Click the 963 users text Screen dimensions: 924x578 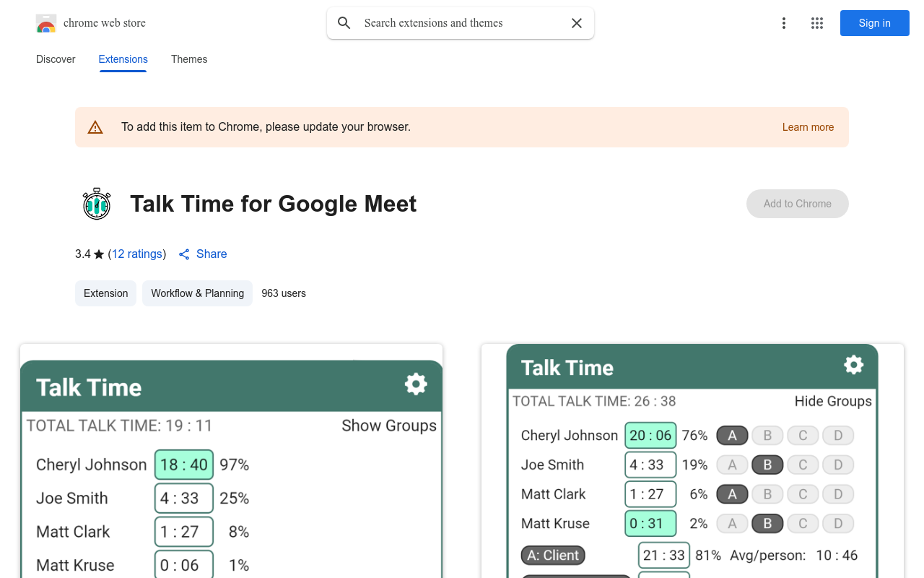[284, 293]
